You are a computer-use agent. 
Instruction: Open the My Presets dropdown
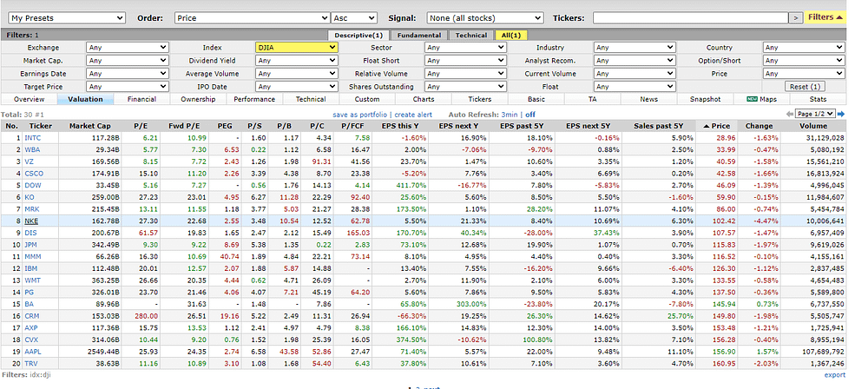67,18
